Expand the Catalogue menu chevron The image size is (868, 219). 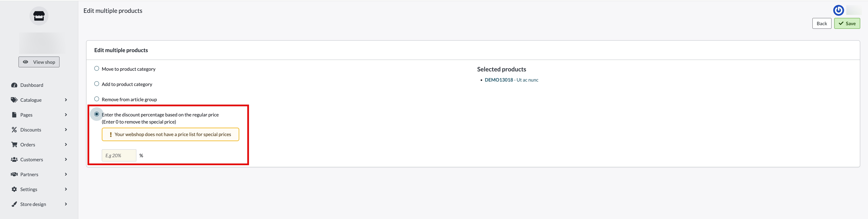click(x=66, y=100)
